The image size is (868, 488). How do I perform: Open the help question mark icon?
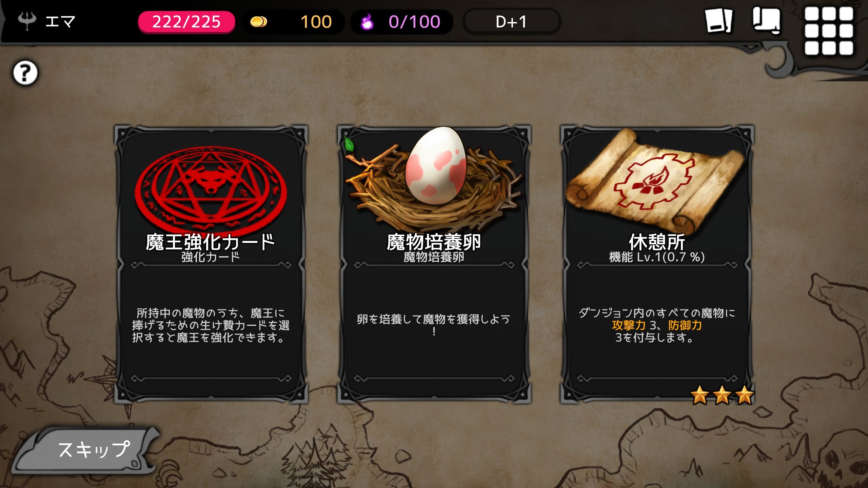[x=25, y=73]
